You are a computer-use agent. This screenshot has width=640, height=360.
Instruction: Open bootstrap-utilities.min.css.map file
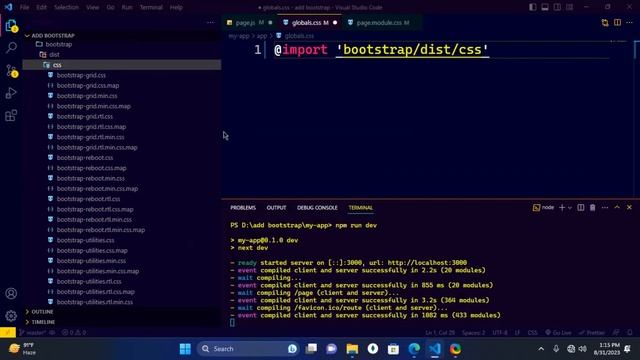coord(98,271)
